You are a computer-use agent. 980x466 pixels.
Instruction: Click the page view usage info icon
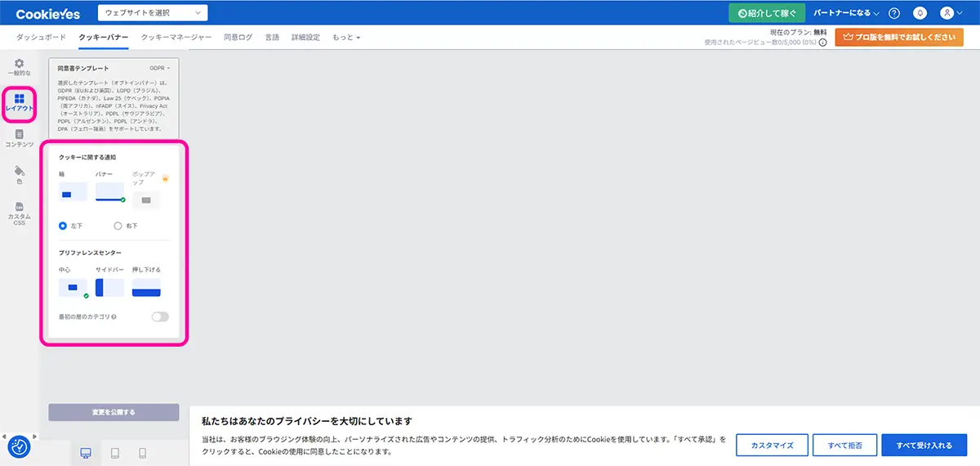coord(822,42)
